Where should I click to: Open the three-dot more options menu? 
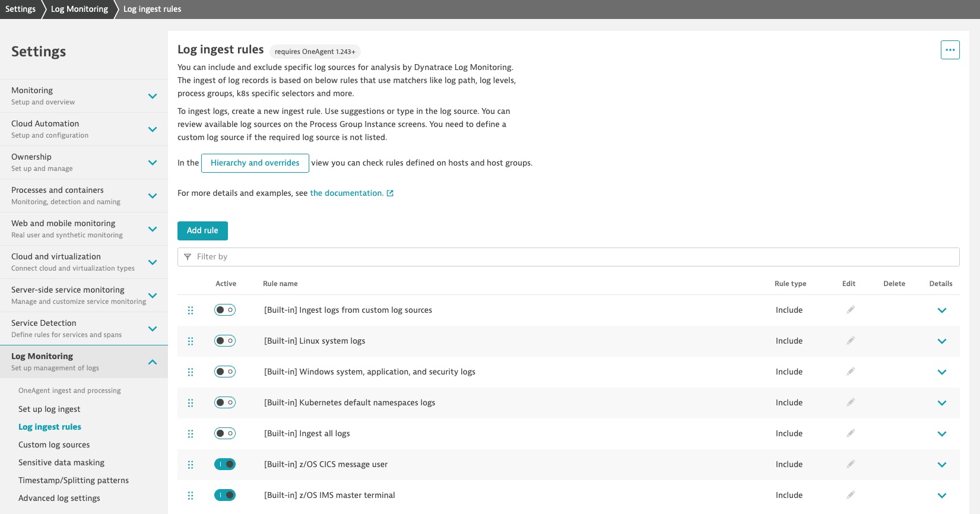[x=950, y=50]
